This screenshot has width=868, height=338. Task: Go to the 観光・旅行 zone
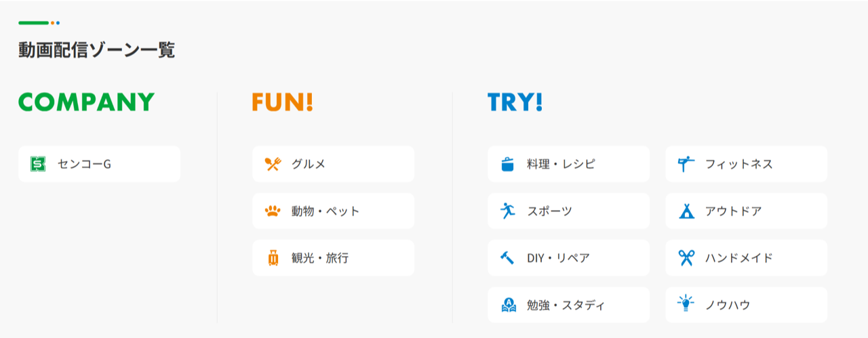click(x=333, y=258)
